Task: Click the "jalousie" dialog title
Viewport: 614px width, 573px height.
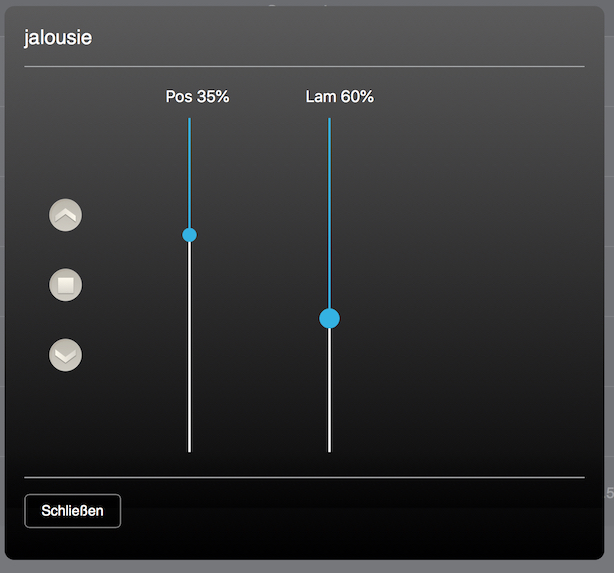Action: pos(58,40)
